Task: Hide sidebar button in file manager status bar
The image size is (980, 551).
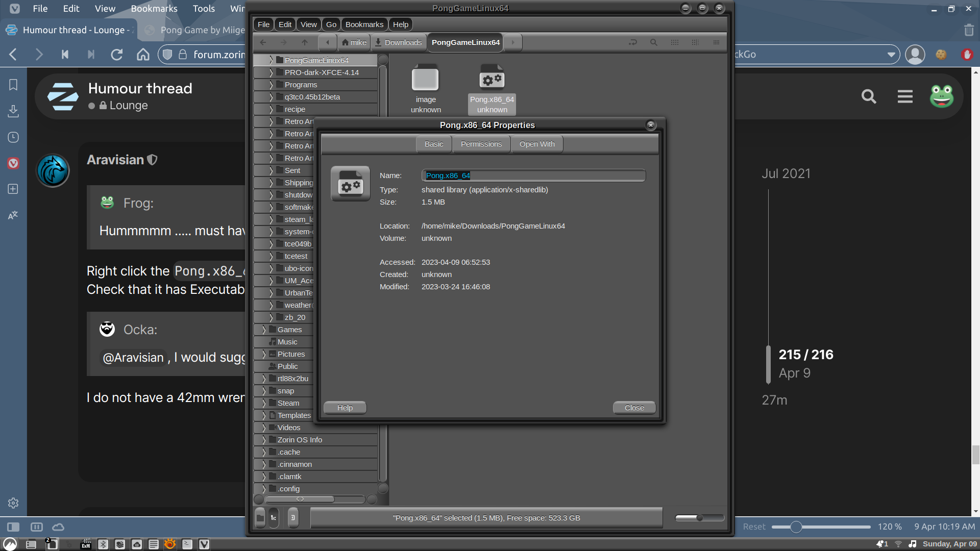Action: coord(293,518)
